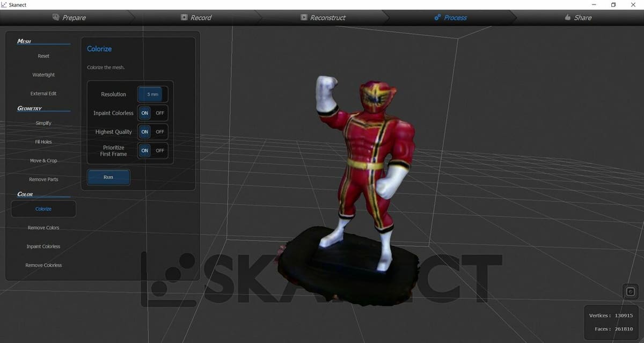644x343 pixels.
Task: Maximize the Skanect window
Action: (x=613, y=5)
